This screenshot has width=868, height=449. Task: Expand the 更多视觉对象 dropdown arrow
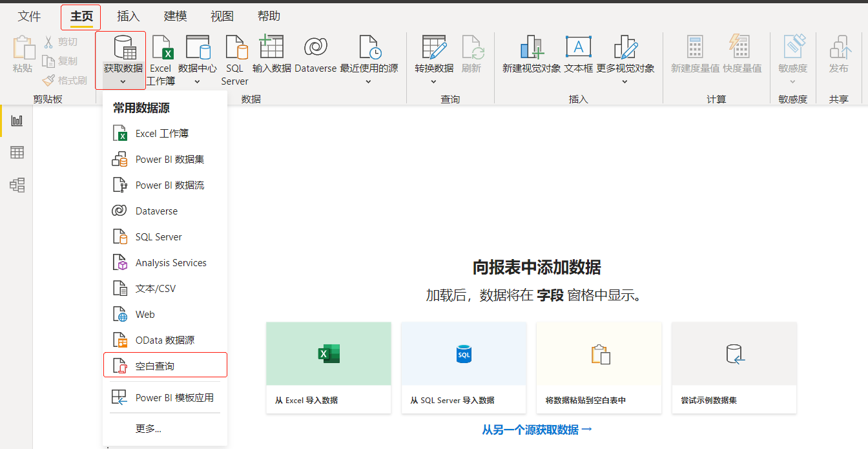(x=625, y=81)
